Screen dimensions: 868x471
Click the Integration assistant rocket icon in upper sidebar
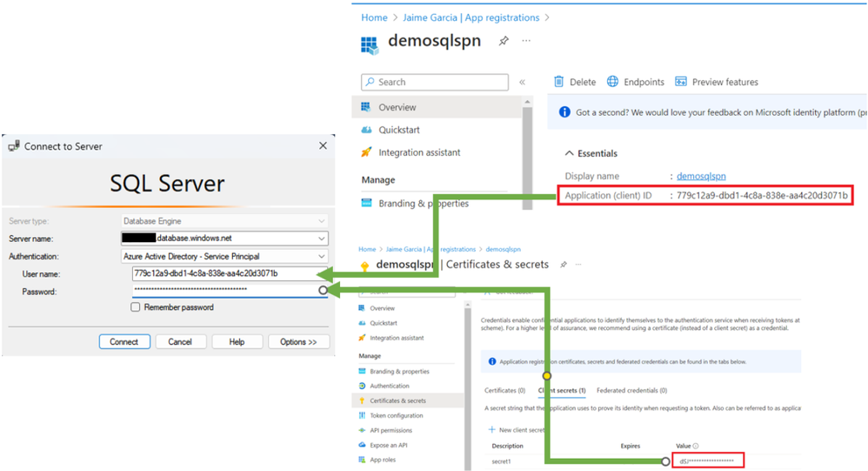pyautogui.click(x=366, y=151)
